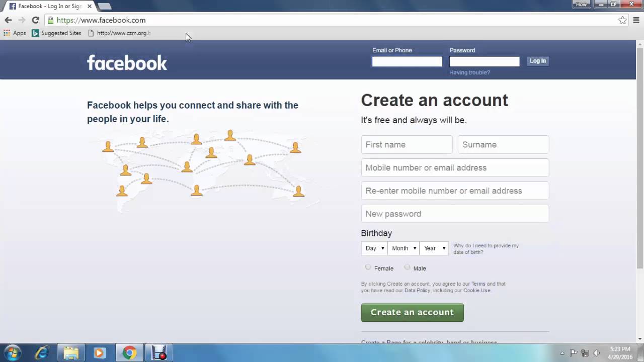The width and height of the screenshot is (644, 362).
Task: Click the First name field
Action: point(407,144)
